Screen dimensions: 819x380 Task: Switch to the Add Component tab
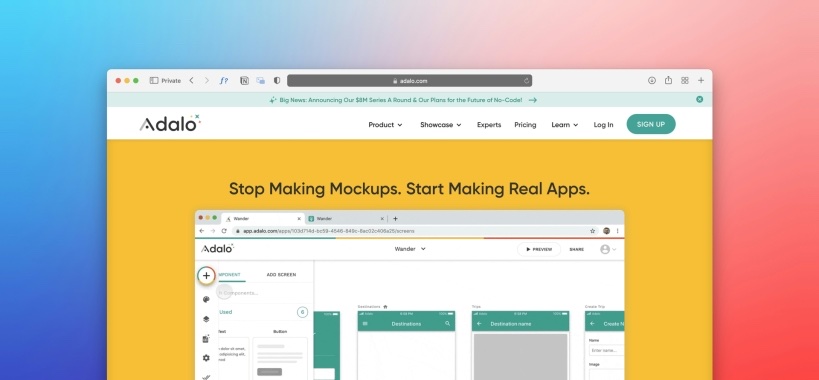click(229, 275)
